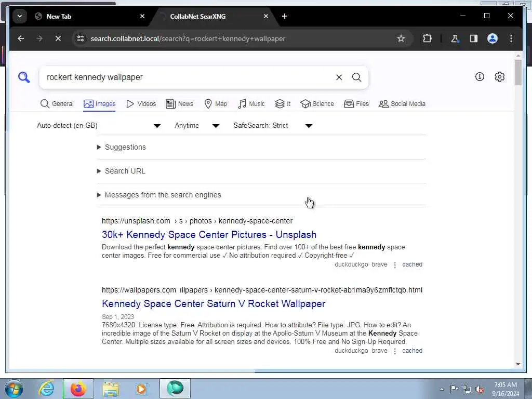Screen dimensions: 532x399
Task: Select the Social Media search category
Action: (402, 104)
